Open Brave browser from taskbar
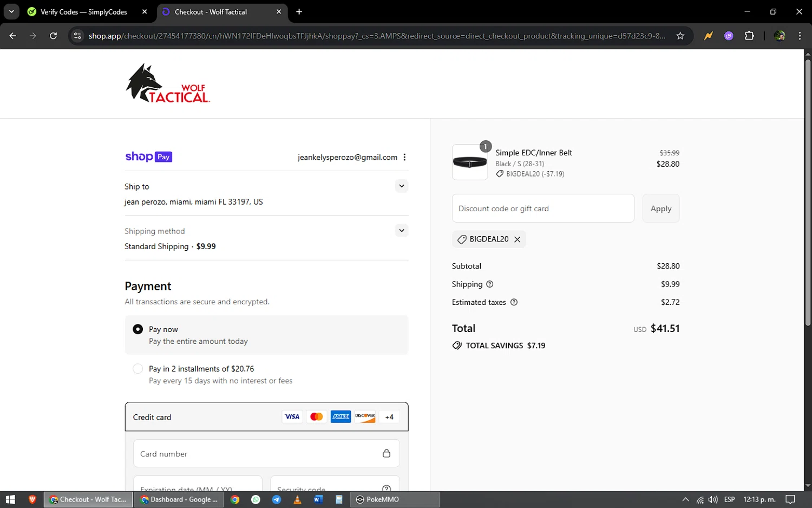 click(32, 499)
